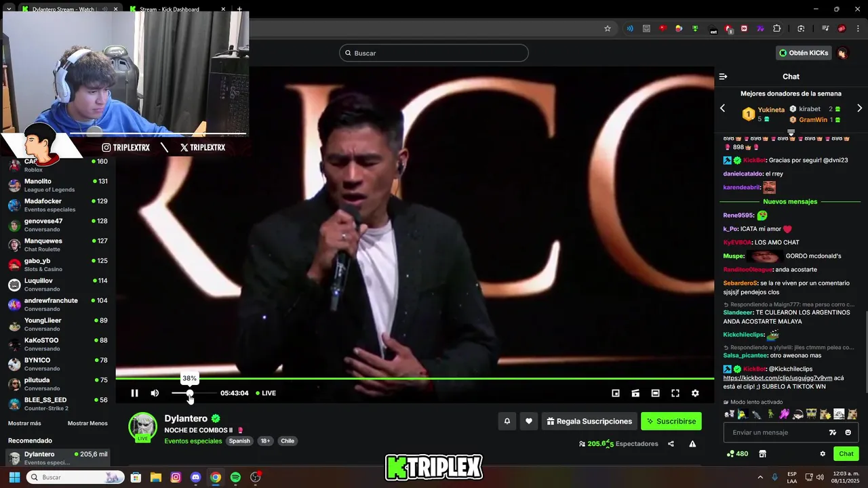This screenshot has width=868, height=488.
Task: Send message with green Chat button
Action: point(846,454)
